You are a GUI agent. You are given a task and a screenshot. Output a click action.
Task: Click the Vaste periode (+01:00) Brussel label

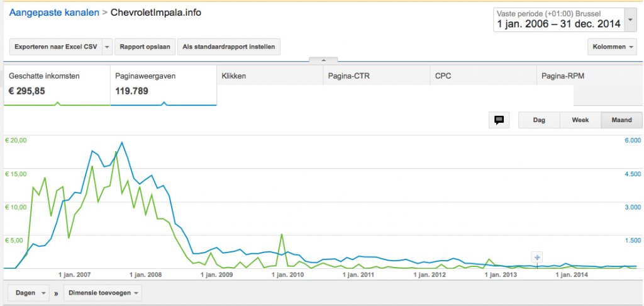point(548,13)
